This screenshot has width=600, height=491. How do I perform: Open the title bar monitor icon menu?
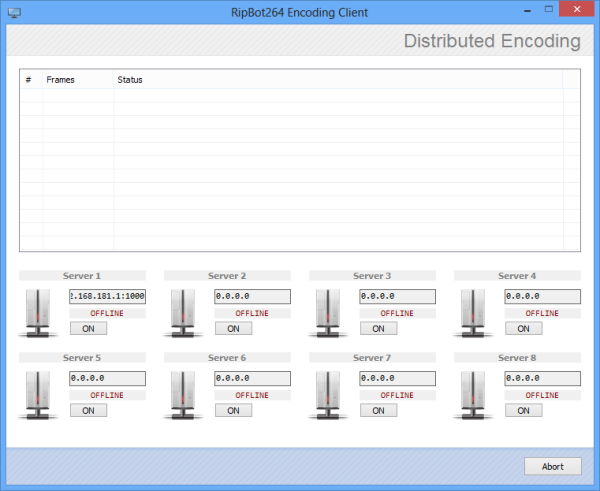(x=14, y=13)
